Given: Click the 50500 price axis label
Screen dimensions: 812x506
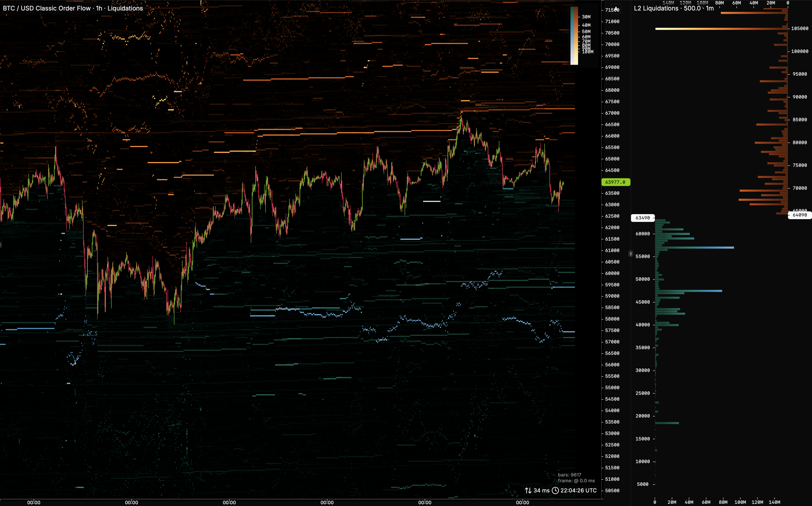Looking at the screenshot, I should click(612, 491).
